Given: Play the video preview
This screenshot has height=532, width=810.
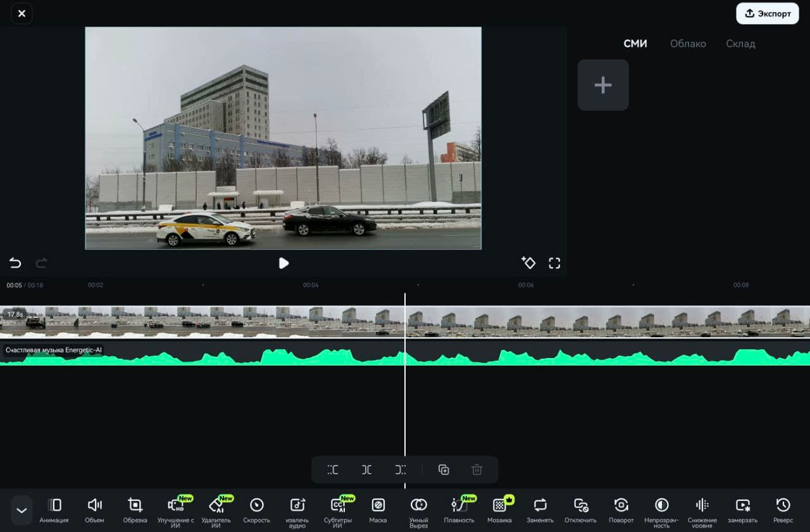Looking at the screenshot, I should point(283,263).
